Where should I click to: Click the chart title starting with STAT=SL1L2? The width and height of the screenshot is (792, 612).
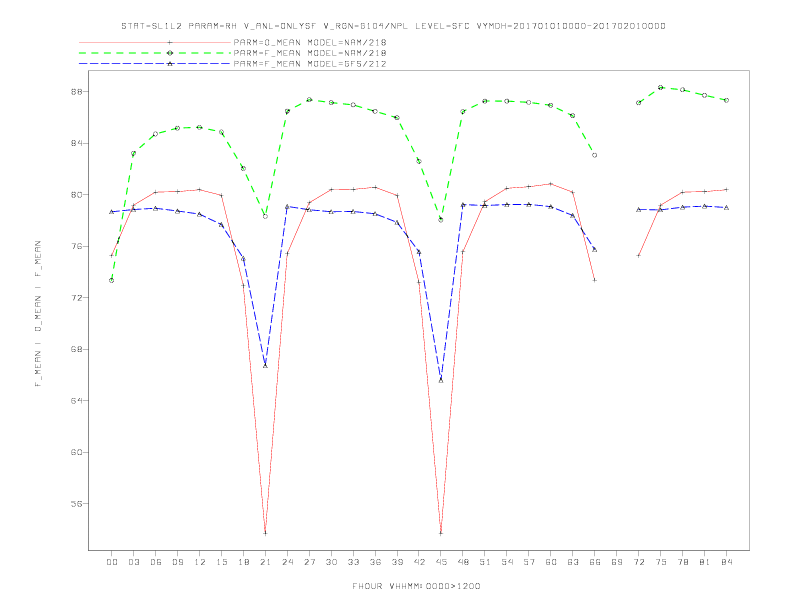tap(393, 26)
